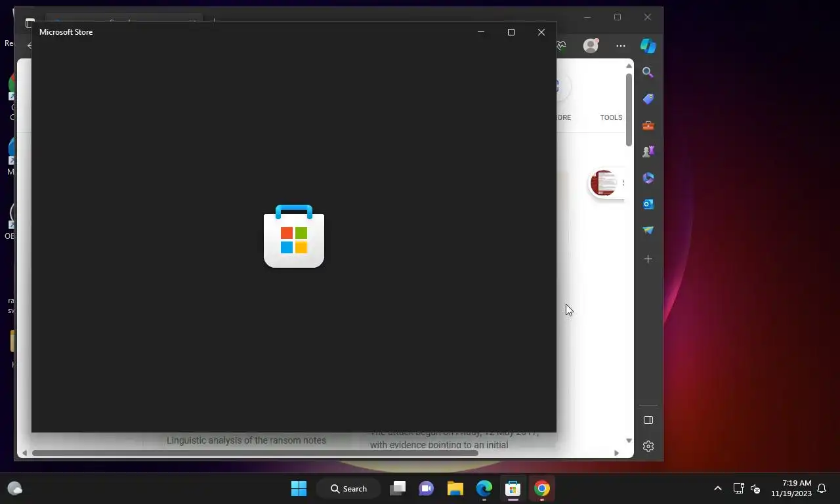Open the weather widget on the taskbar
Screen dimensions: 840x504
pyautogui.click(x=14, y=488)
